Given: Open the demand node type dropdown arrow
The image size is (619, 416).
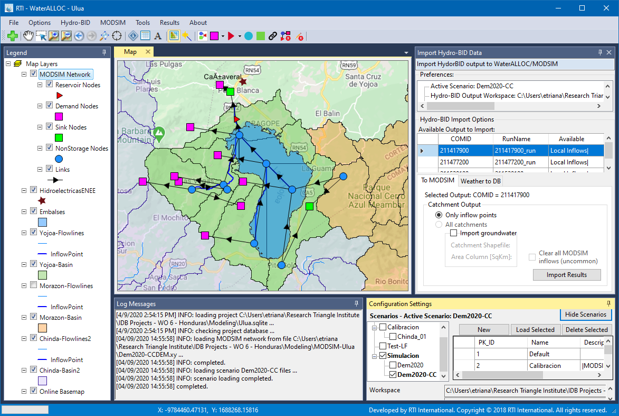Looking at the screenshot, I should [223, 36].
